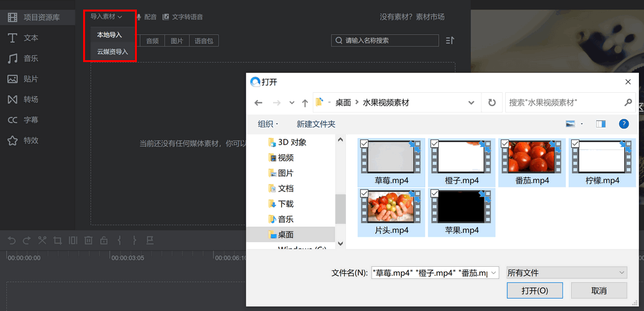
Task: Click the flag marker icon in timeline
Action: pyautogui.click(x=150, y=241)
